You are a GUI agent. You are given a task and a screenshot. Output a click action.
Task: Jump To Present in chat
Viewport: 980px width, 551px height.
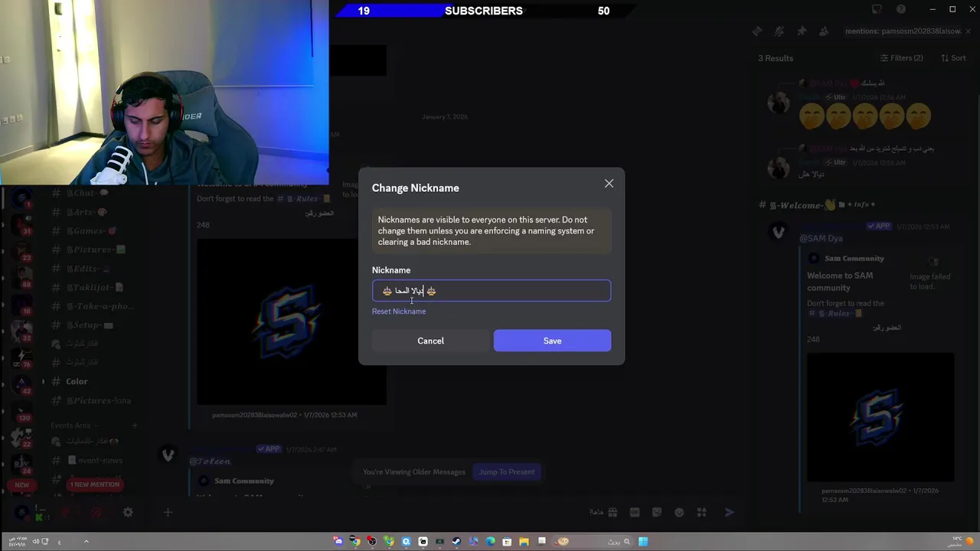[507, 472]
